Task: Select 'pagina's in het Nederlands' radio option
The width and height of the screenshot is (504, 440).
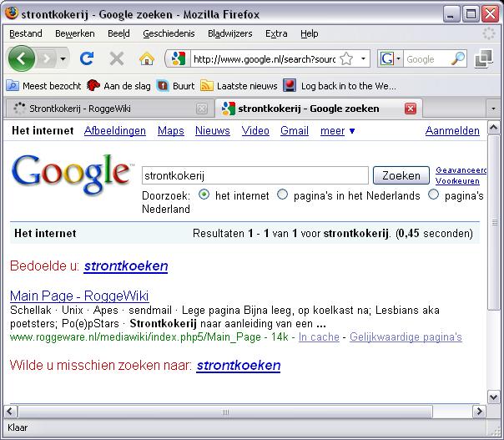Action: pos(282,195)
